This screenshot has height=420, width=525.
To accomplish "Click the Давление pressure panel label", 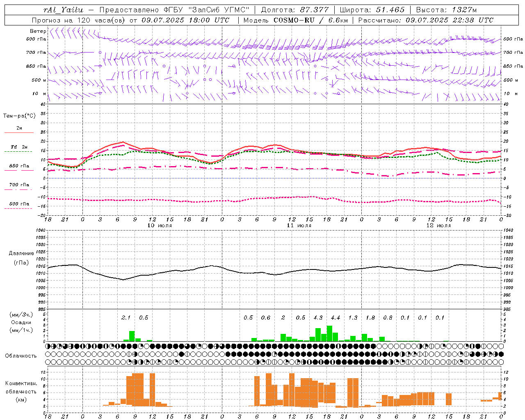I will [x=21, y=253].
